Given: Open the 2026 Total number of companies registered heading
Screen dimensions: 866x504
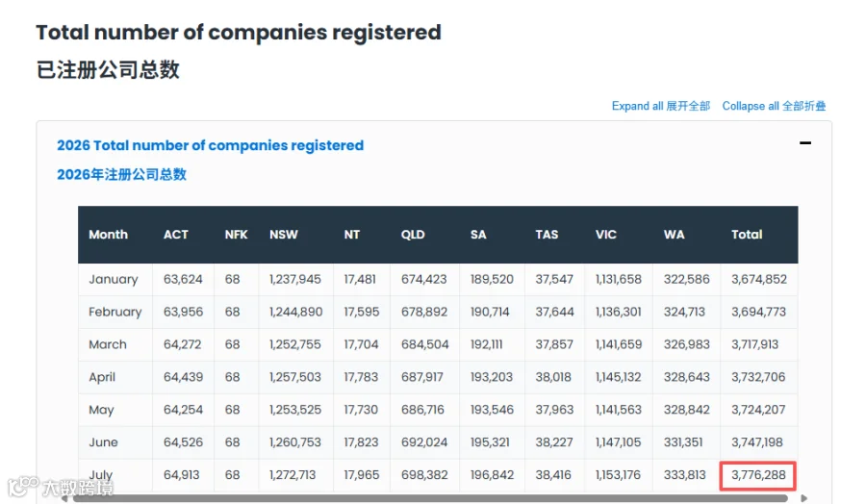Looking at the screenshot, I should (211, 145).
